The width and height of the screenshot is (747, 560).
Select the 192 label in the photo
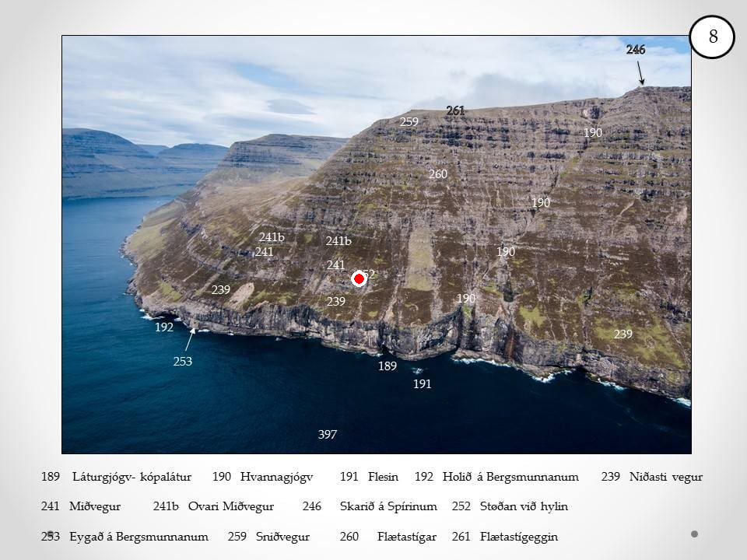pos(164,327)
